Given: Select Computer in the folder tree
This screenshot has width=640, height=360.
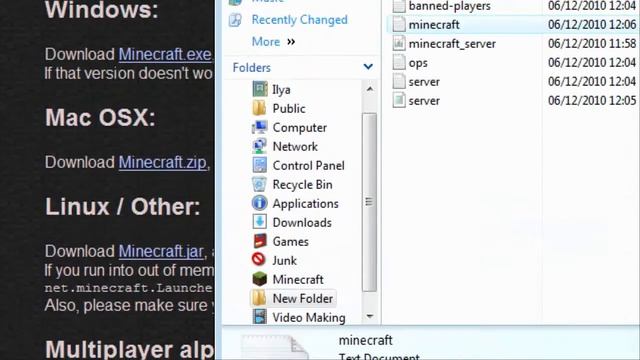Looking at the screenshot, I should coord(300,128).
